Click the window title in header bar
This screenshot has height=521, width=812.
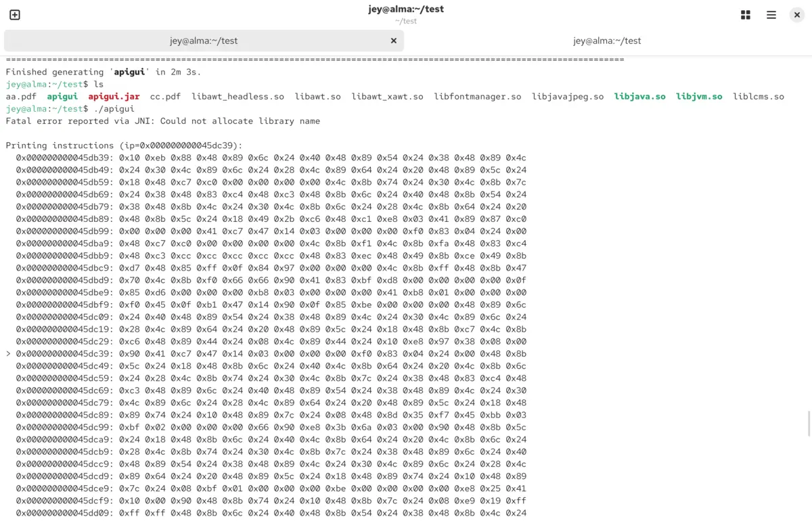pos(406,9)
